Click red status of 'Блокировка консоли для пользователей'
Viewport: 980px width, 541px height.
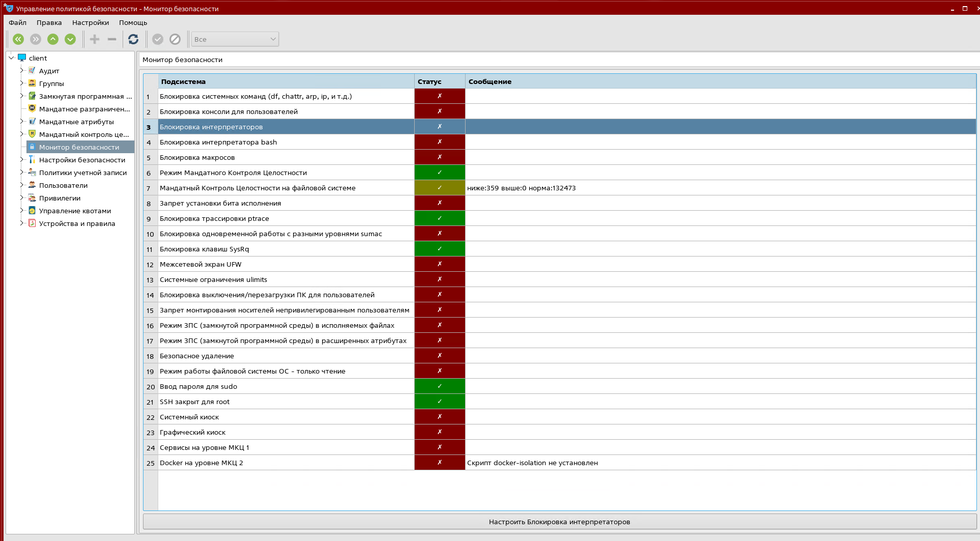coord(440,111)
